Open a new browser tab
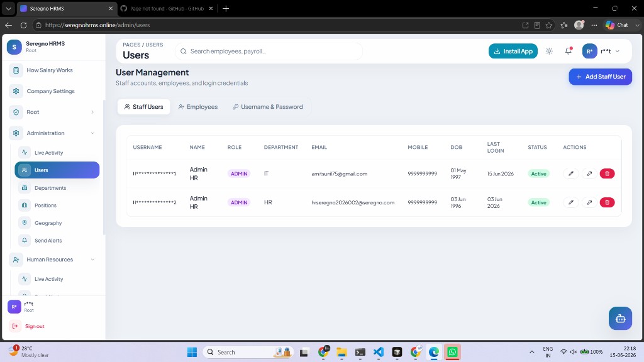 [x=226, y=9]
